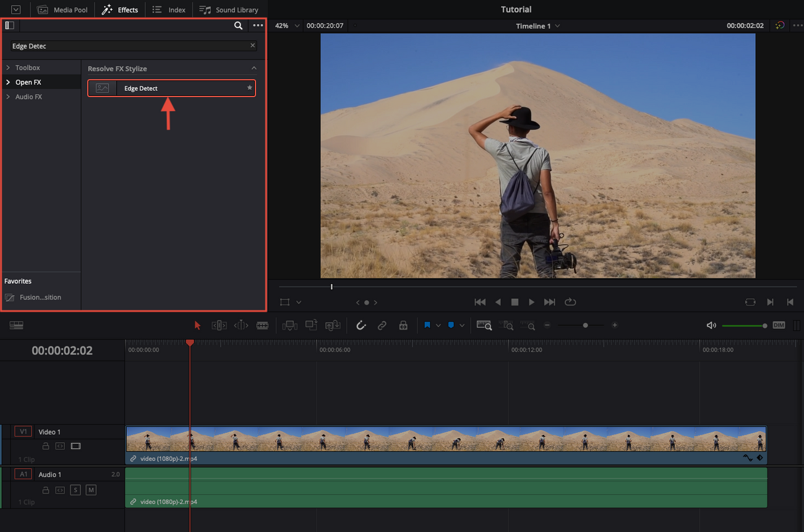Enable loop playback in transport controls
The width and height of the screenshot is (804, 532).
tap(570, 302)
